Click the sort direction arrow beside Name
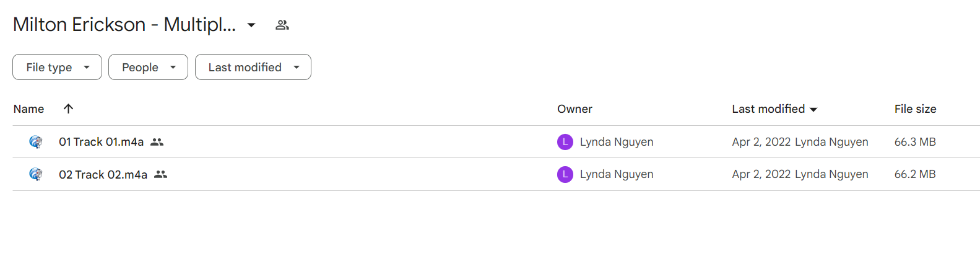The image size is (980, 253). (68, 109)
